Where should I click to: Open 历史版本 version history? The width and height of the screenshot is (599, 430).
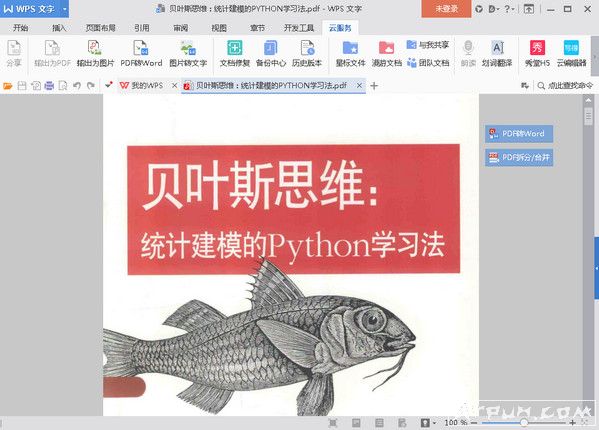click(x=307, y=53)
